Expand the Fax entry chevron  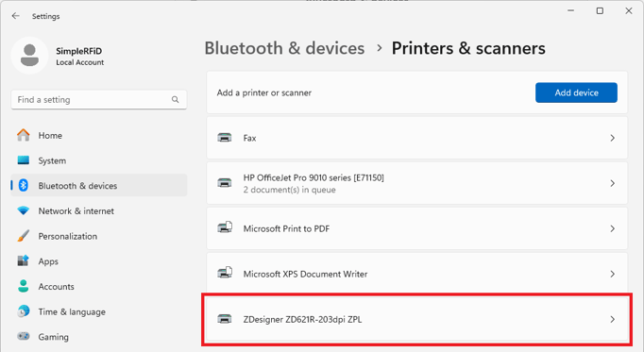pos(613,139)
